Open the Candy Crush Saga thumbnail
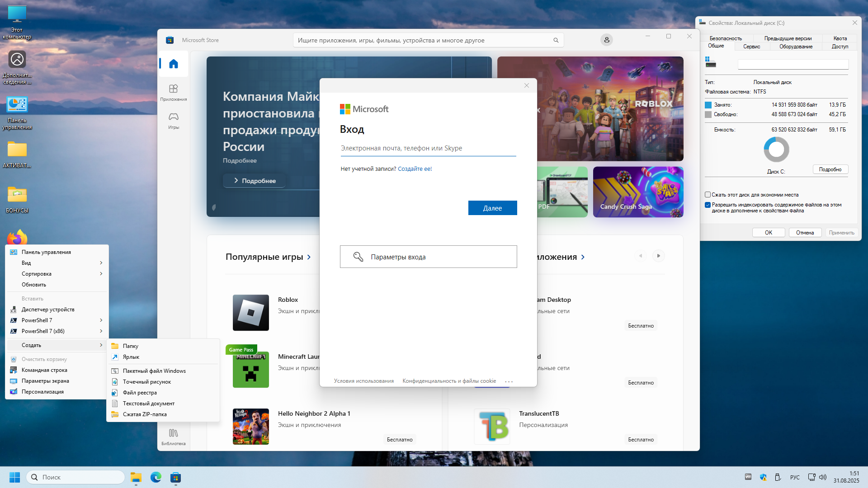 (x=638, y=192)
